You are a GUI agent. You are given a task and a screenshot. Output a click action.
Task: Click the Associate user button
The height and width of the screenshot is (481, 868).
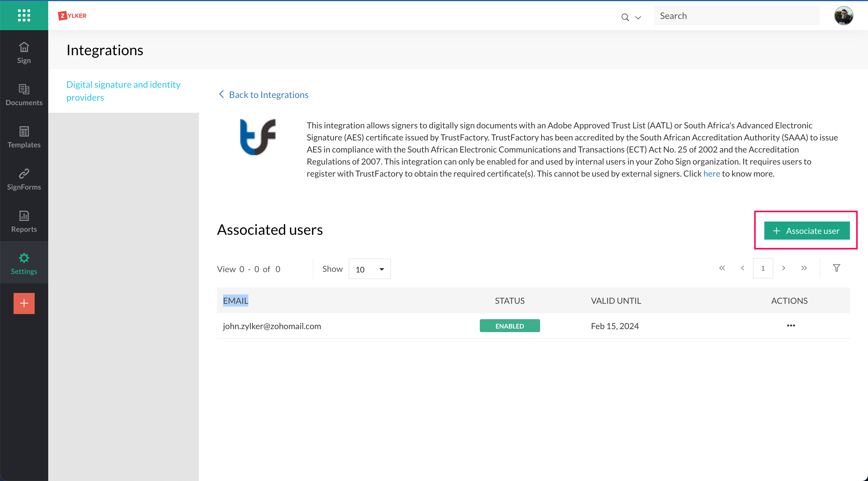point(806,231)
